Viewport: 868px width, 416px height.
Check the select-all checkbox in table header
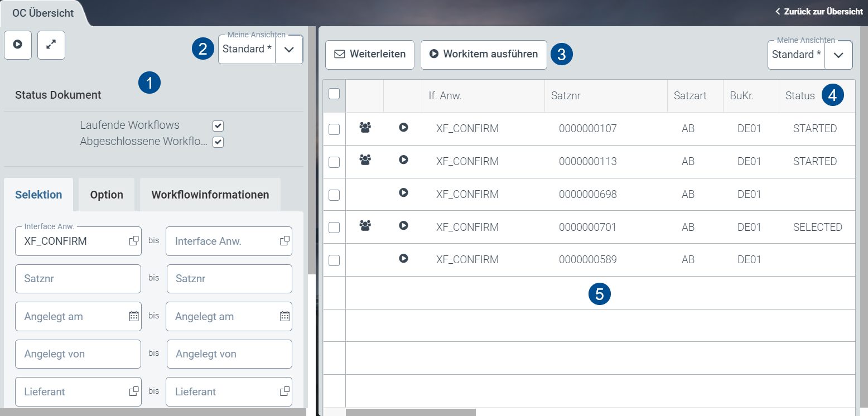(334, 94)
